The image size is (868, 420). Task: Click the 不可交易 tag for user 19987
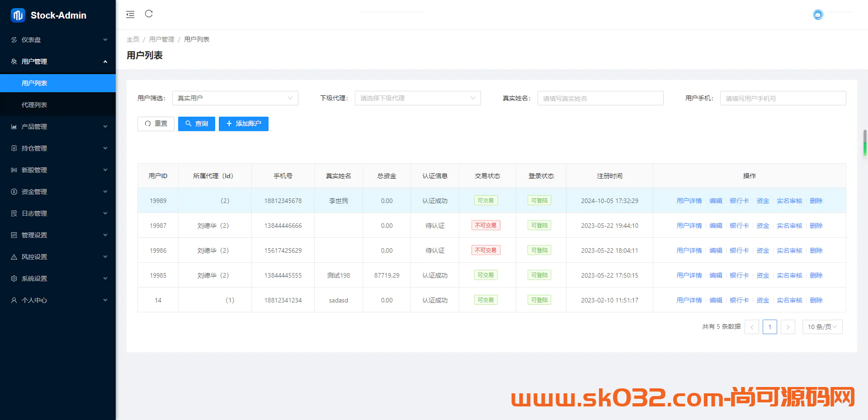(486, 226)
